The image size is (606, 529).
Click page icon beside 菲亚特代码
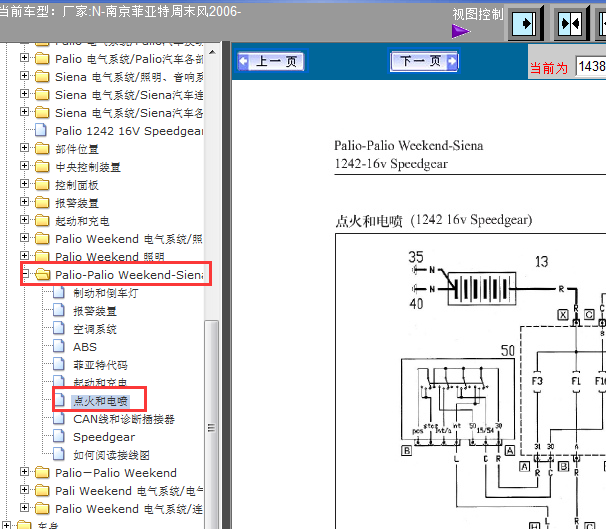59,364
